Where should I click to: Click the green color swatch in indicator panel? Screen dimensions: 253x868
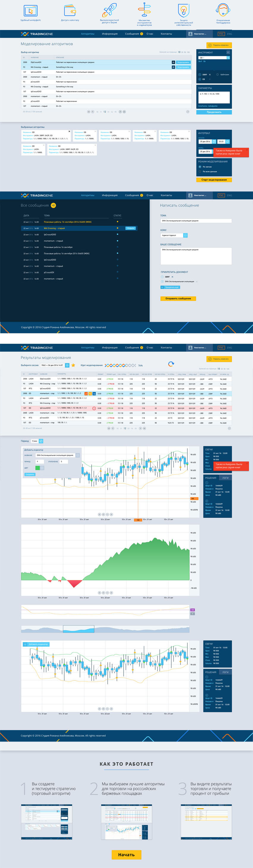pyautogui.click(x=37, y=468)
